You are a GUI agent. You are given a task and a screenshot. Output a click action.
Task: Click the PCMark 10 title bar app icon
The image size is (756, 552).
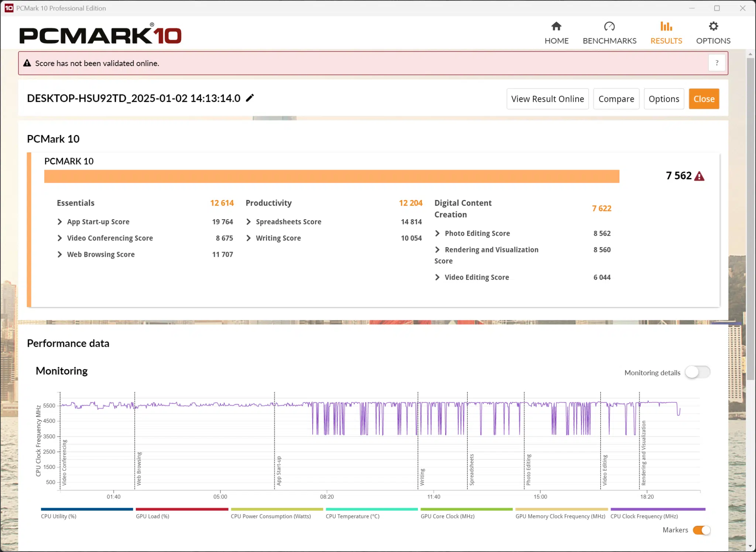[9, 8]
